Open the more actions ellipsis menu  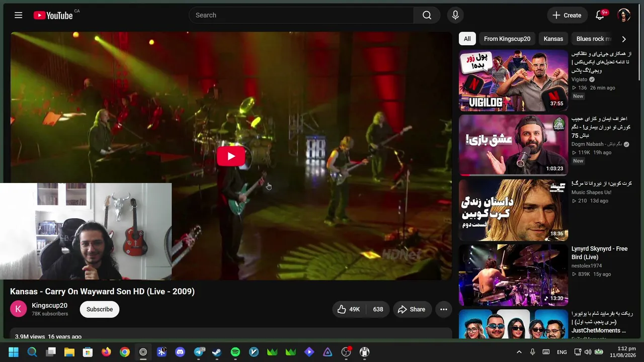coord(443,309)
